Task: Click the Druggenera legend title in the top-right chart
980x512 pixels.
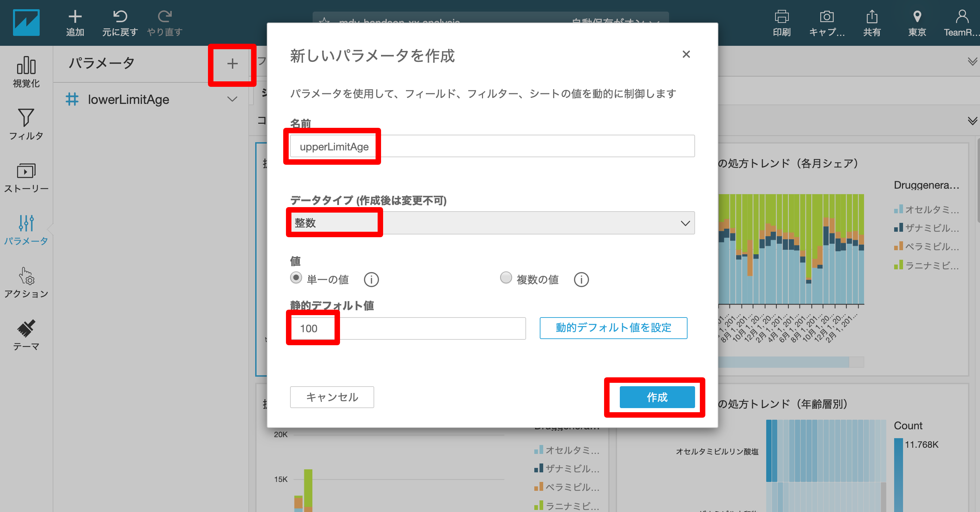Action: click(926, 185)
